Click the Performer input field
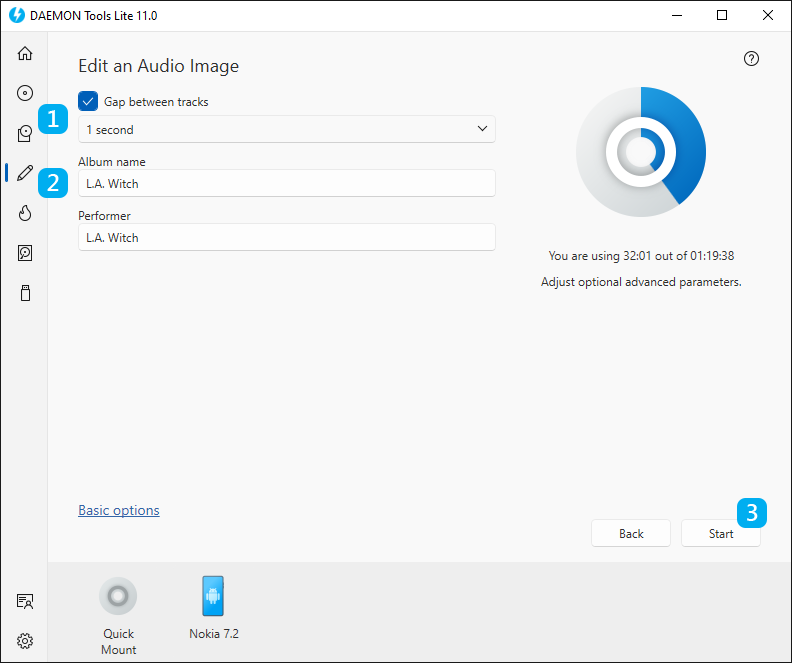This screenshot has width=792, height=663. [286, 237]
